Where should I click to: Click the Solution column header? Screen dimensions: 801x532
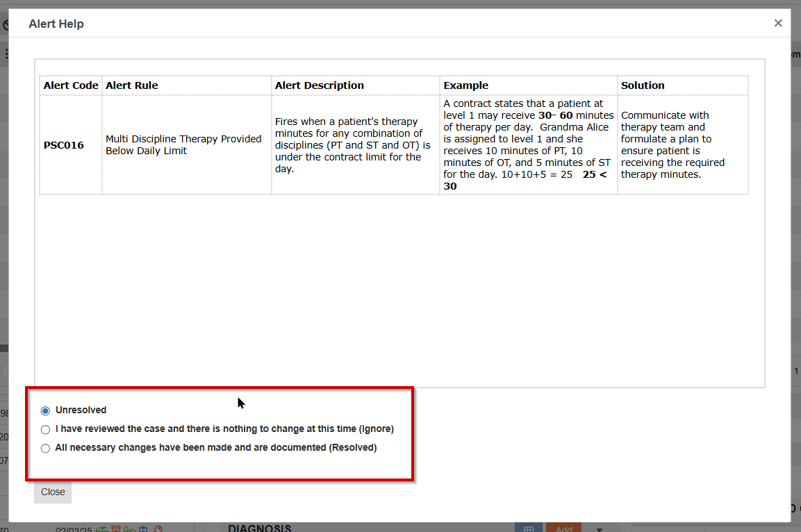point(682,85)
